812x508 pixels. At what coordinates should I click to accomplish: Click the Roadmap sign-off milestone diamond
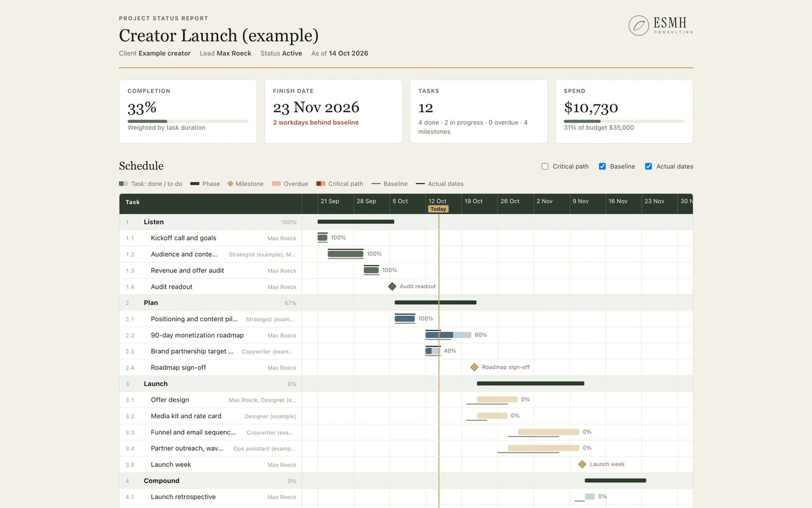(x=474, y=367)
